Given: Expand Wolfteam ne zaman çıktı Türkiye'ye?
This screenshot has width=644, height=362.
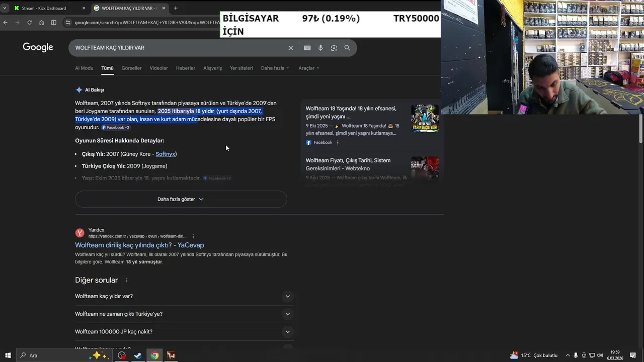Looking at the screenshot, I should coord(184,314).
